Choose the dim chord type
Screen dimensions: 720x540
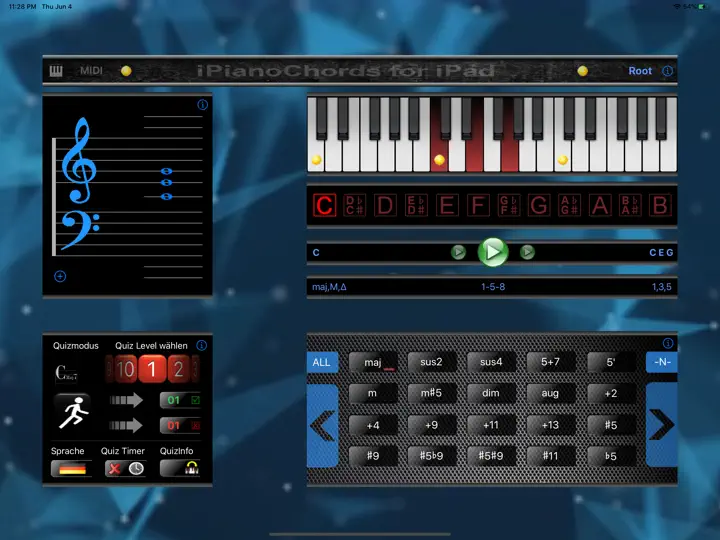pos(491,394)
